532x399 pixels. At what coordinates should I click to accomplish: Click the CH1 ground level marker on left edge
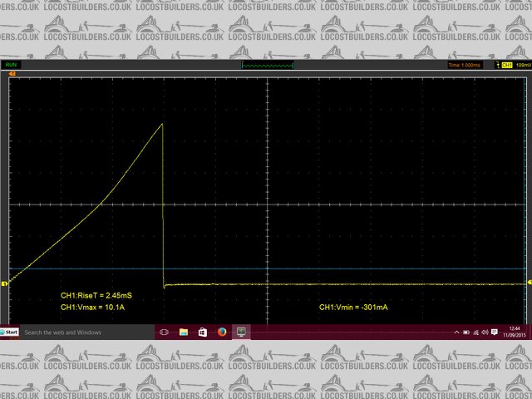4,284
